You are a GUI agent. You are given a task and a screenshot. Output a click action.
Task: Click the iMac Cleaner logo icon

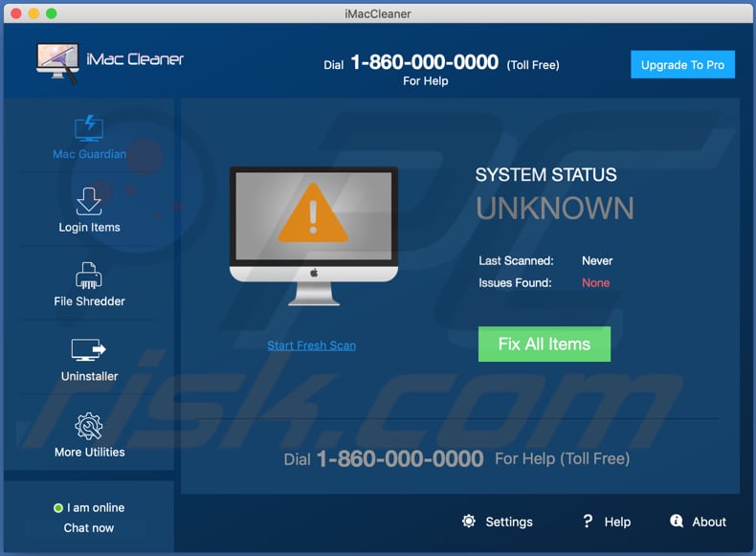point(57,63)
